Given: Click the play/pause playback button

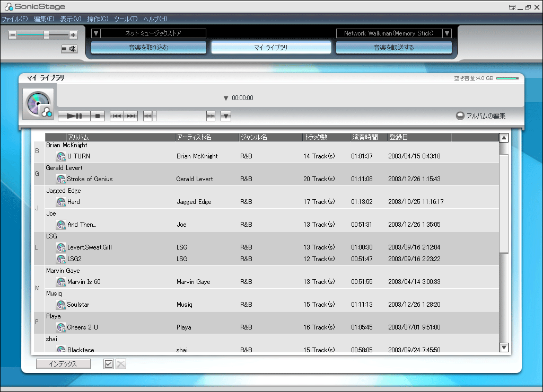Looking at the screenshot, I should [74, 116].
